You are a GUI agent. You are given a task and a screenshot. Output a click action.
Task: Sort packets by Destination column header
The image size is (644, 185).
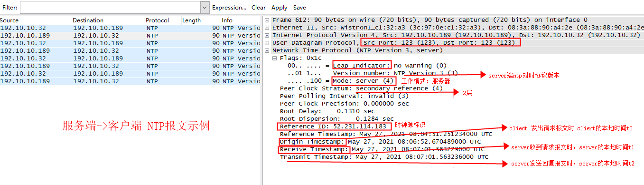coord(108,20)
